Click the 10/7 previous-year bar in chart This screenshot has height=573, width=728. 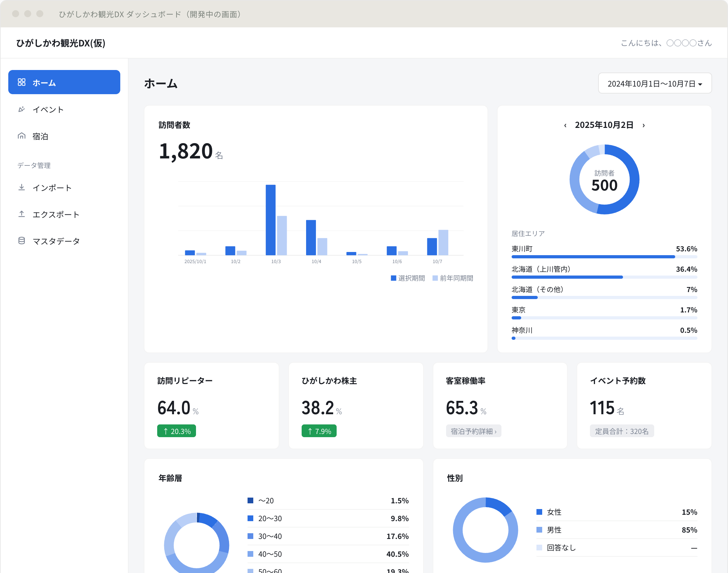pyautogui.click(x=443, y=242)
